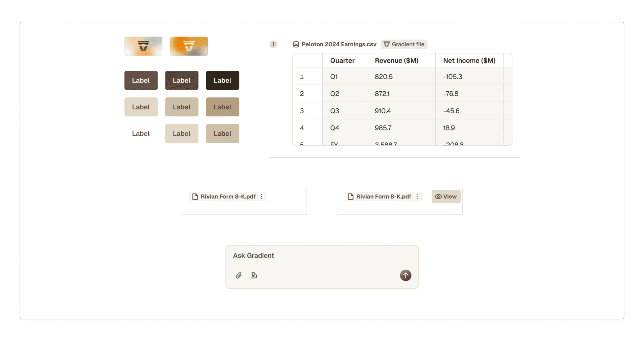Click the Rivian Form 8-K.pdf chip without View button

[228, 197]
